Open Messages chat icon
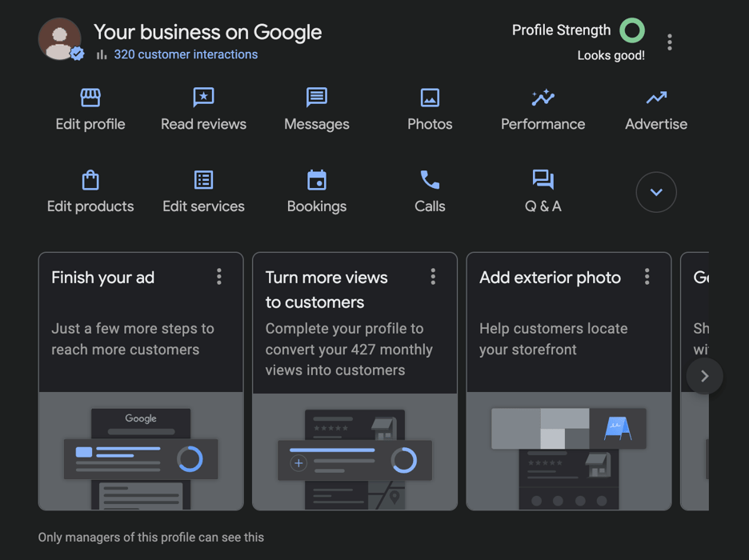Viewport: 749px width, 560px height. pos(317,98)
